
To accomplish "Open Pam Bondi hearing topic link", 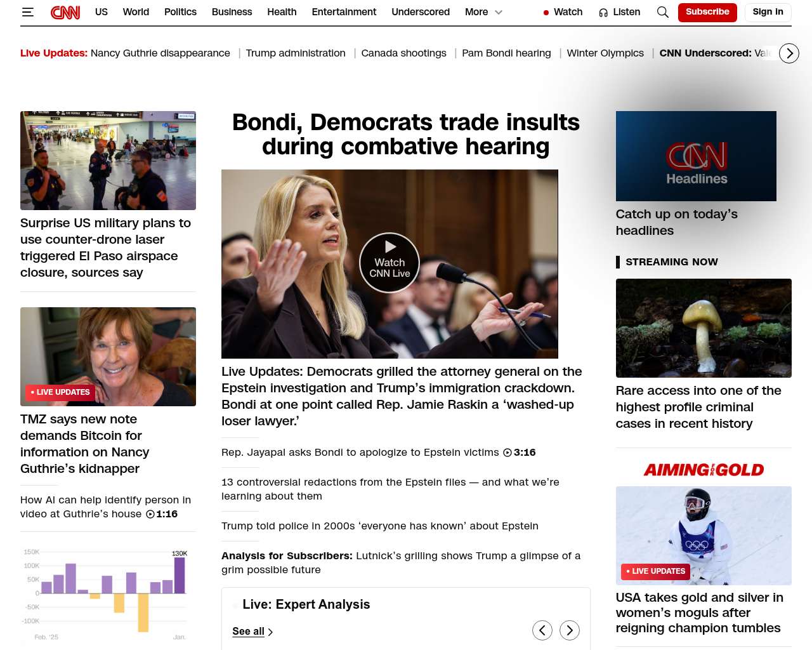I will (506, 53).
